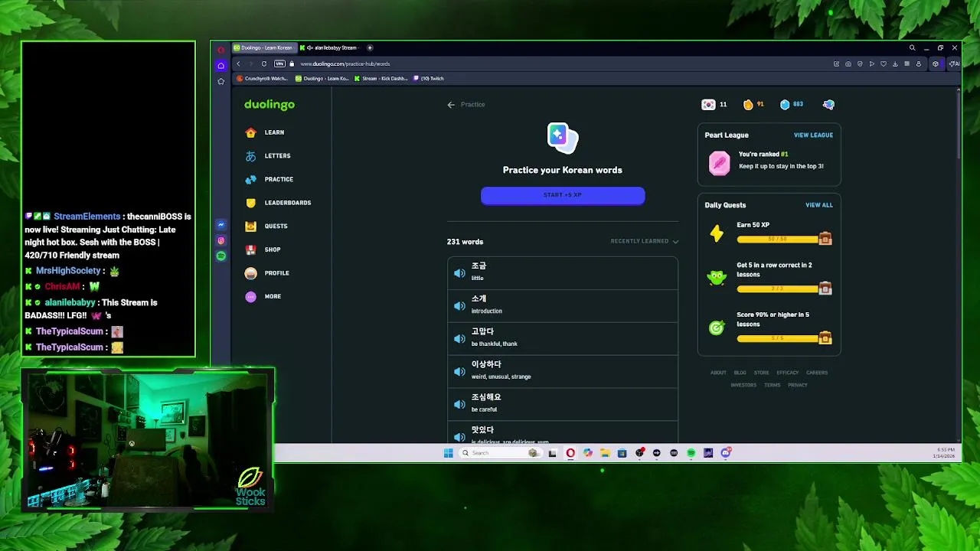Open the Super Duolingo icon in header

(x=828, y=105)
